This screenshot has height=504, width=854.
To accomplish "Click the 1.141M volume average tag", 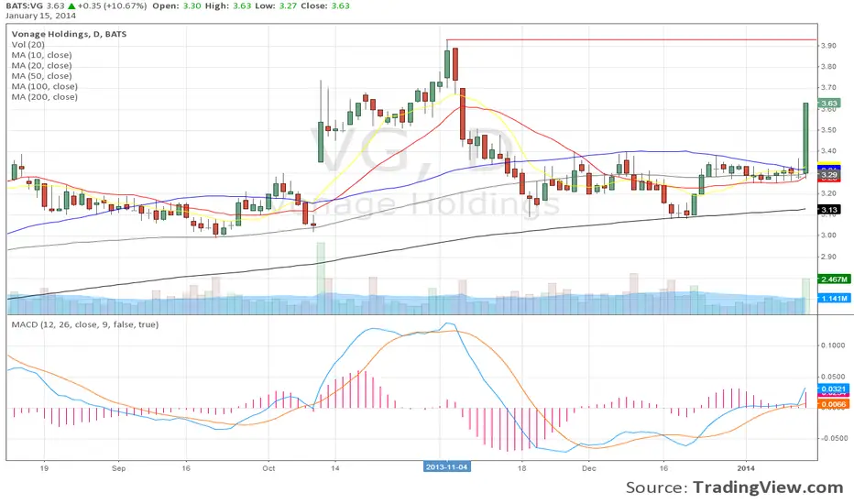I will pyautogui.click(x=834, y=299).
